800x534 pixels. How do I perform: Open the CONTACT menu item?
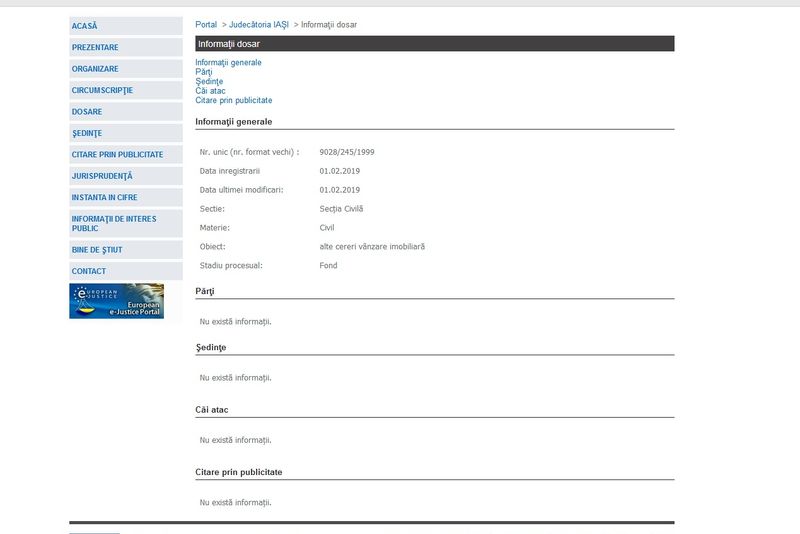pyautogui.click(x=88, y=271)
